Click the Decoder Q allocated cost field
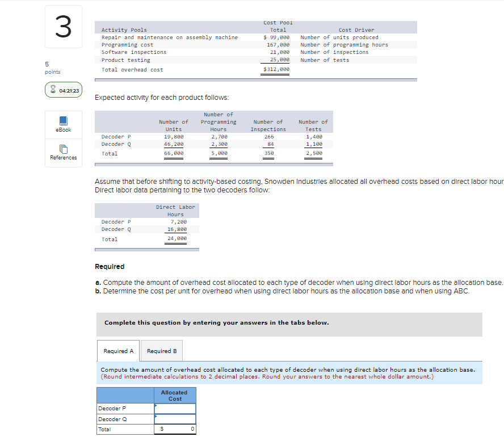504x437 pixels. coord(175,419)
